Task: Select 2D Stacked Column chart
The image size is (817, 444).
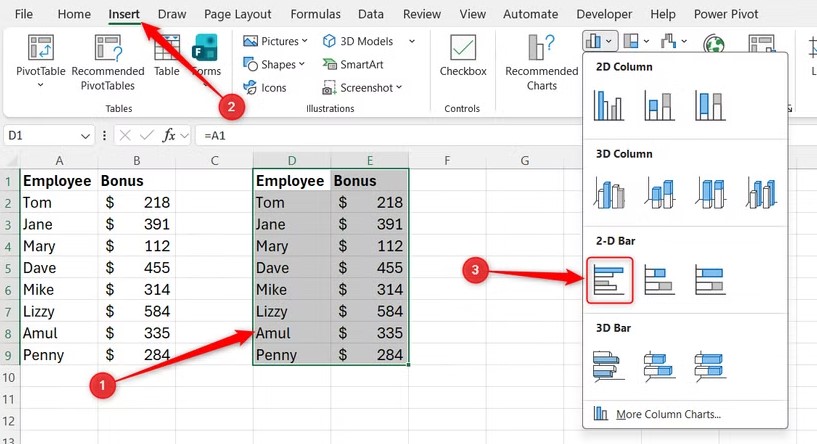Action: pyautogui.click(x=659, y=105)
